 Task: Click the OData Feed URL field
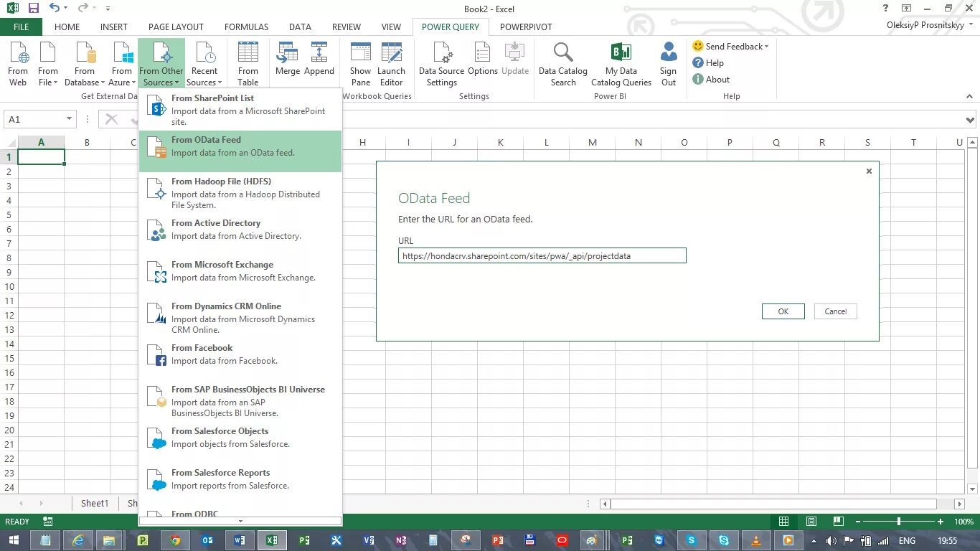[x=542, y=255]
